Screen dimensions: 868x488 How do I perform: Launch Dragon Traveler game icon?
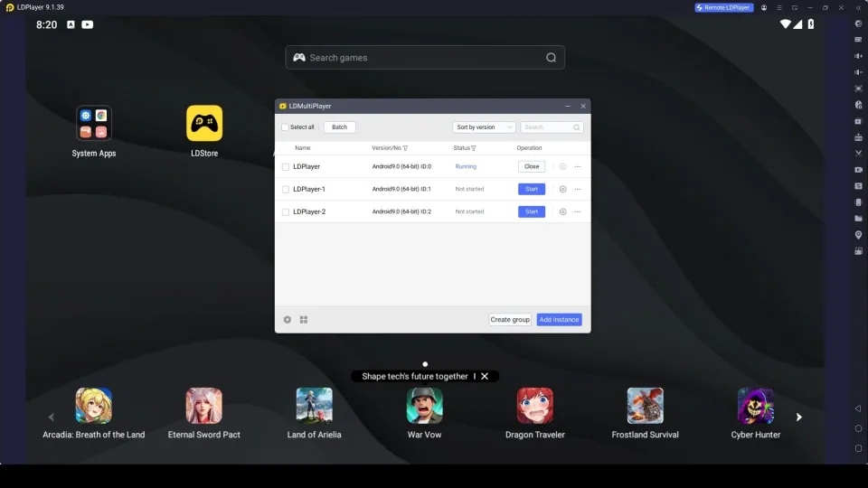pyautogui.click(x=534, y=406)
